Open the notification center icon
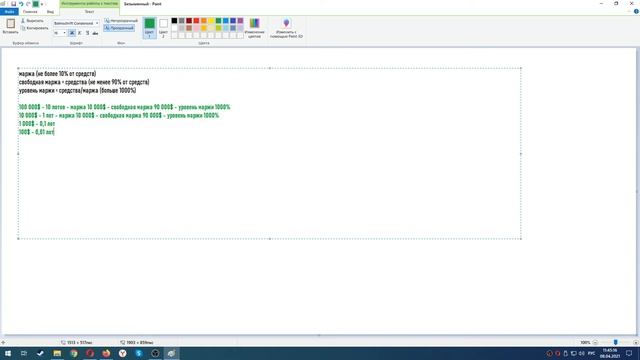The width and height of the screenshot is (640, 360). [629, 353]
